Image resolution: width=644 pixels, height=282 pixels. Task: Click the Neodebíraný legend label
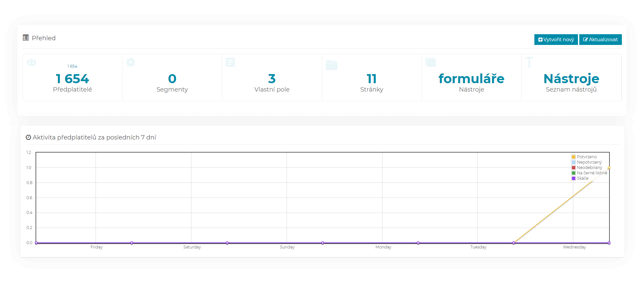coord(590,168)
